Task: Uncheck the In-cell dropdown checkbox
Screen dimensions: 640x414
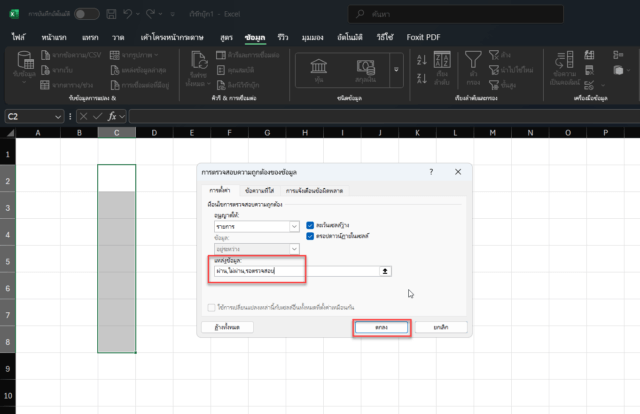Action: point(310,236)
